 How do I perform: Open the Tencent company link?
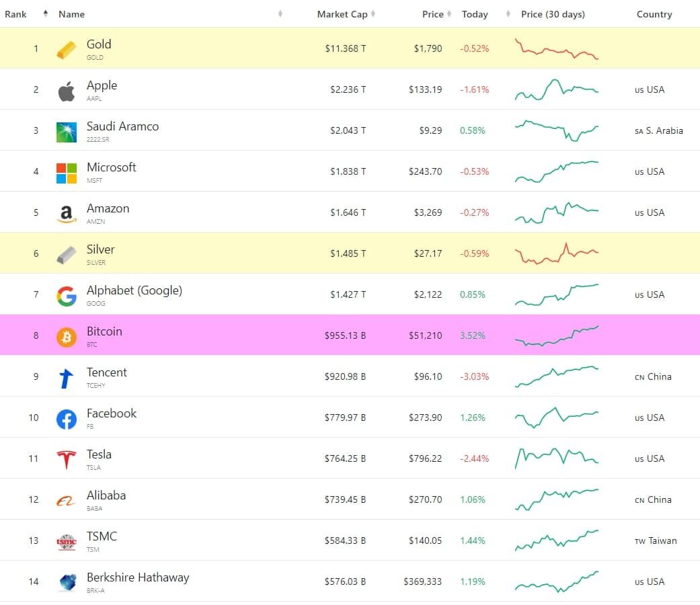click(107, 372)
